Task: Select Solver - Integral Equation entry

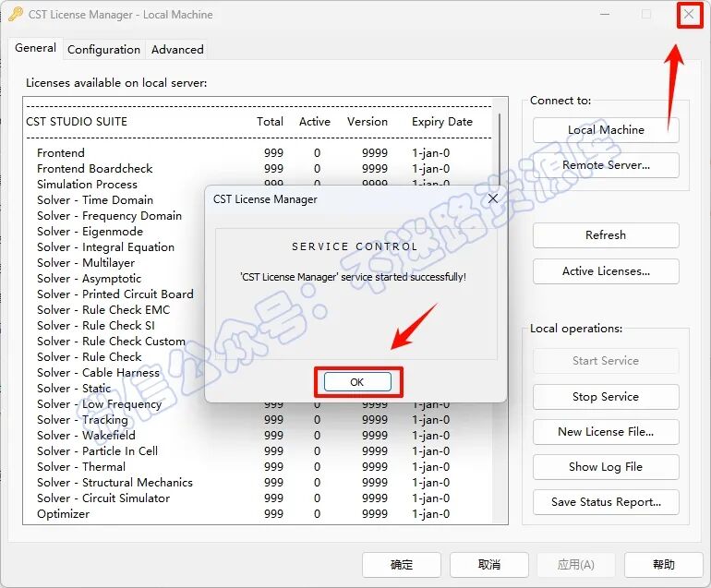Action: [105, 247]
